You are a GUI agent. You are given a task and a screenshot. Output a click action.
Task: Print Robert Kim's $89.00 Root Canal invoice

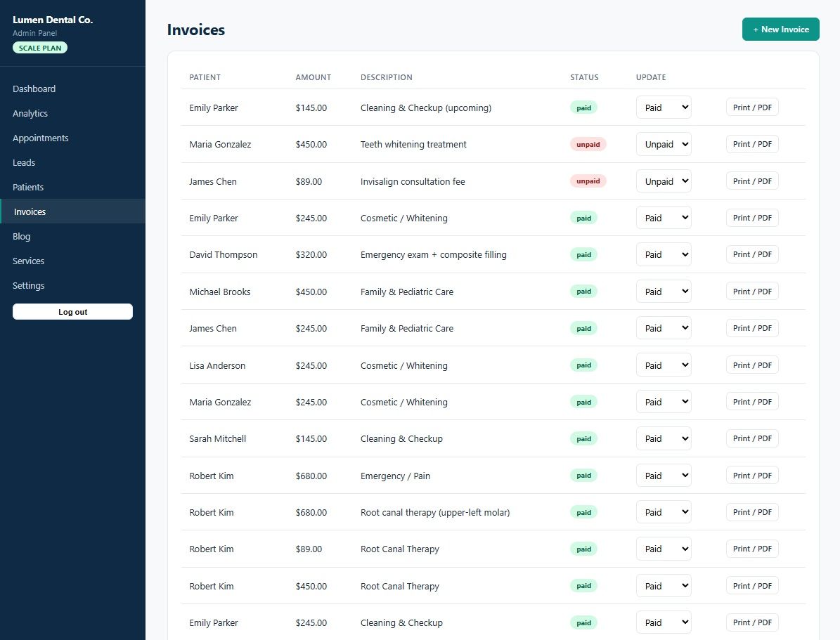click(752, 549)
